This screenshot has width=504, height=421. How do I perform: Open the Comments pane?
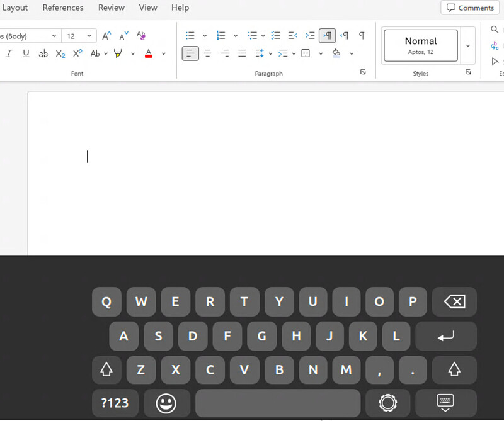(470, 8)
